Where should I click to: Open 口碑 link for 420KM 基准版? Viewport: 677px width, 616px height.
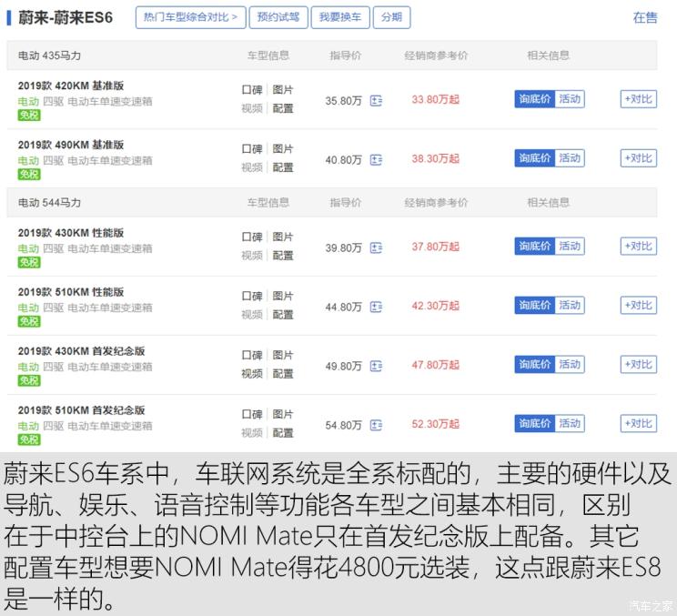pyautogui.click(x=251, y=90)
